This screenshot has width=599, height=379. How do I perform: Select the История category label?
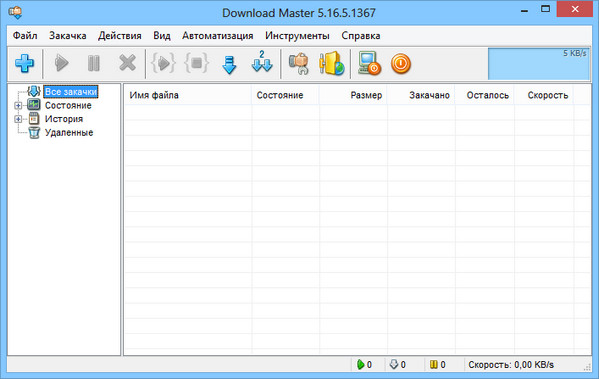coord(64,119)
